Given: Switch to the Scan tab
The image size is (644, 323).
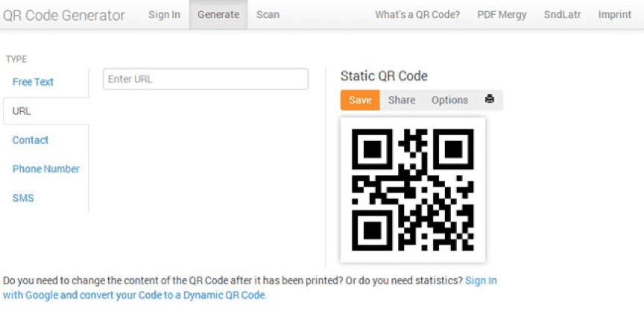Looking at the screenshot, I should (x=268, y=15).
